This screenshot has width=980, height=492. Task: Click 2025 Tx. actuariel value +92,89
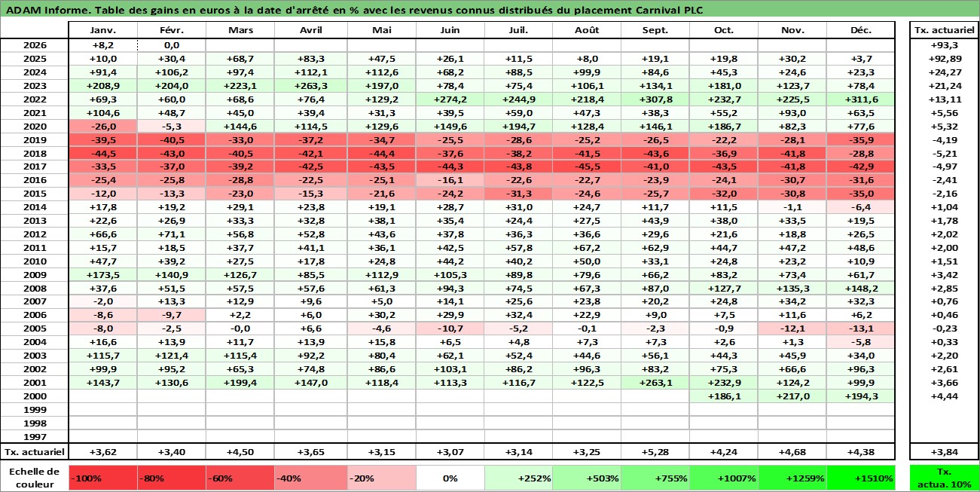click(944, 59)
